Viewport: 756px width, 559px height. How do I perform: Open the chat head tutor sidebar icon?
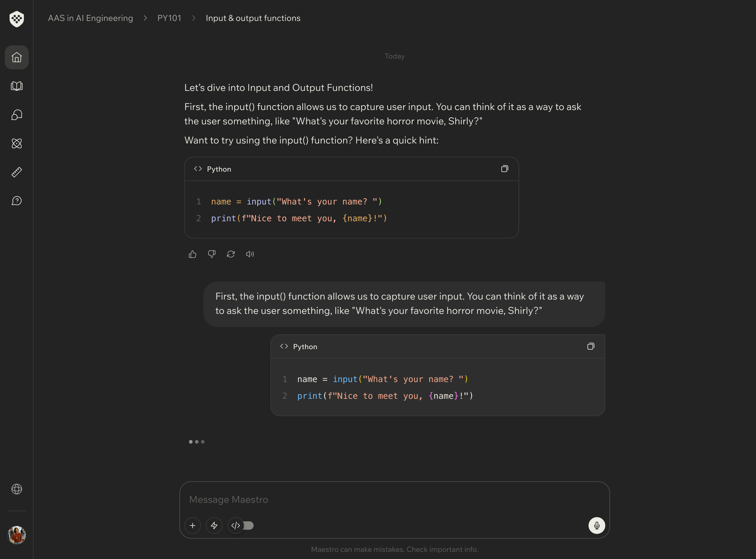click(16, 115)
